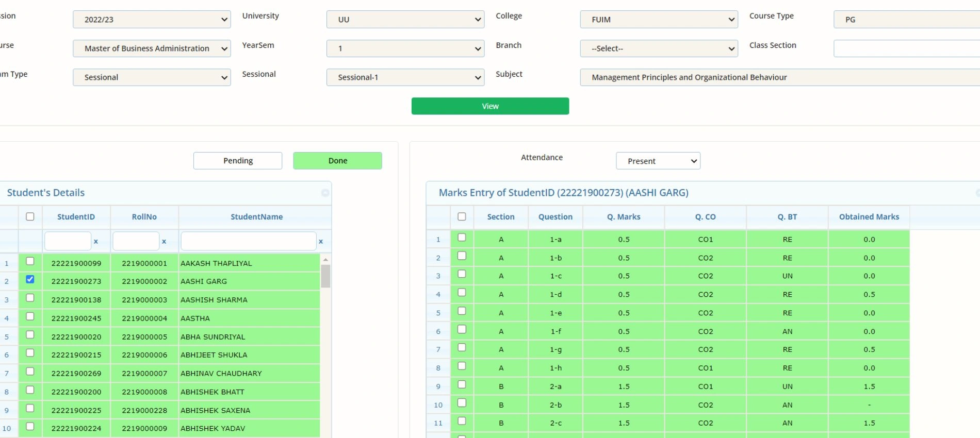Image resolution: width=980 pixels, height=438 pixels.
Task: Open the College FUIM dropdown
Action: pos(659,20)
